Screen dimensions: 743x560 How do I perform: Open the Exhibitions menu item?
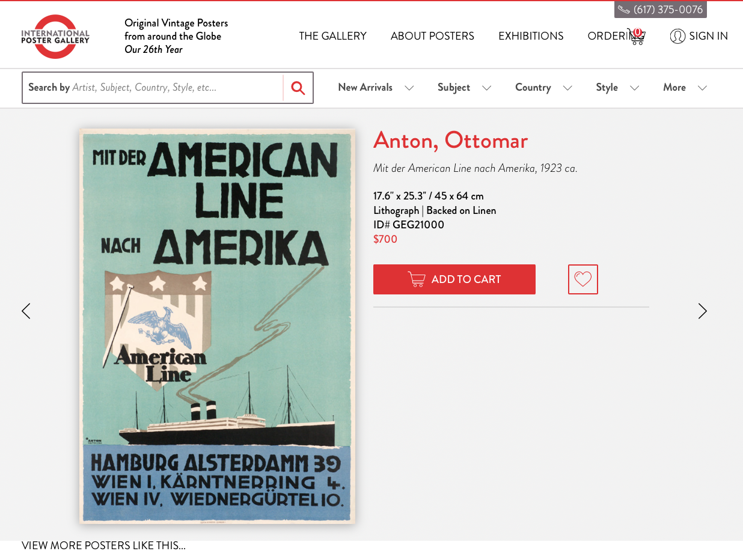pyautogui.click(x=531, y=36)
